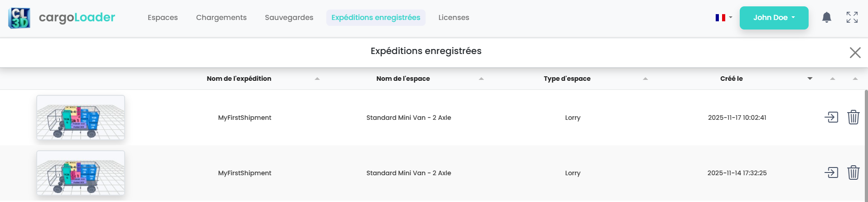Sort by Nom de l'espace column

pos(481,79)
